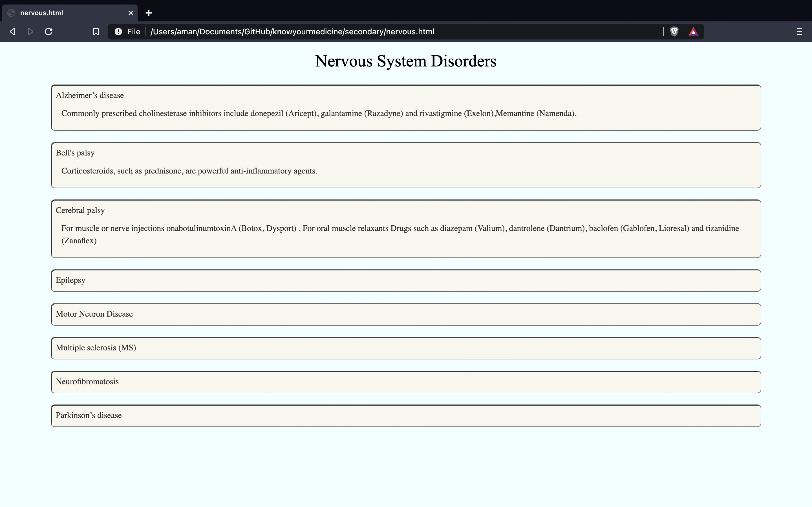Click the site info warning icon
Screen dimensions: 812x507
coord(118,32)
